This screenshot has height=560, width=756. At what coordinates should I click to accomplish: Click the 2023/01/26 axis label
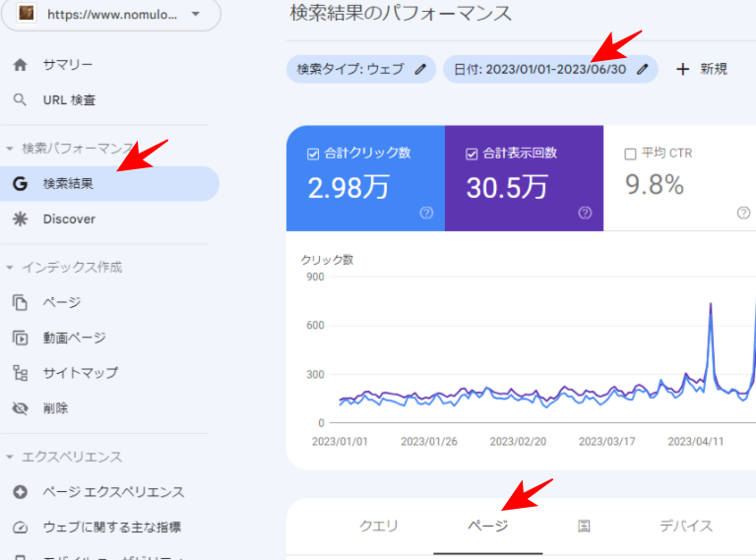tap(429, 442)
